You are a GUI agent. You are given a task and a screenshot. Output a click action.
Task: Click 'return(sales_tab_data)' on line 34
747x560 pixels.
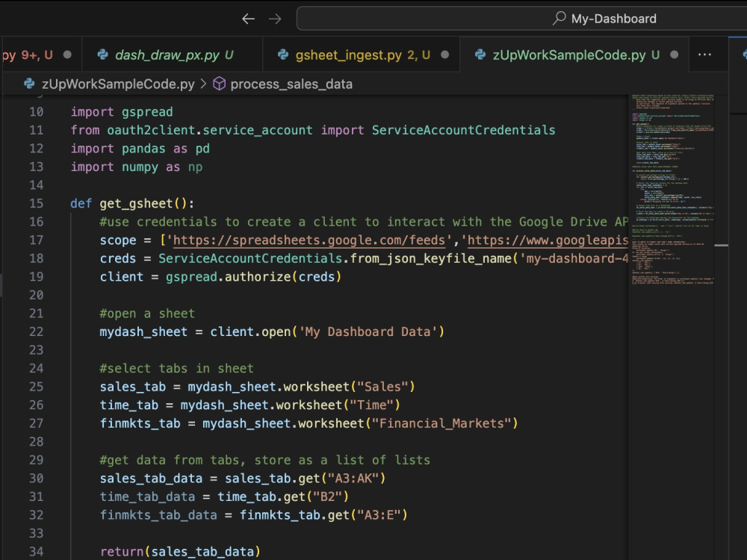coord(181,552)
